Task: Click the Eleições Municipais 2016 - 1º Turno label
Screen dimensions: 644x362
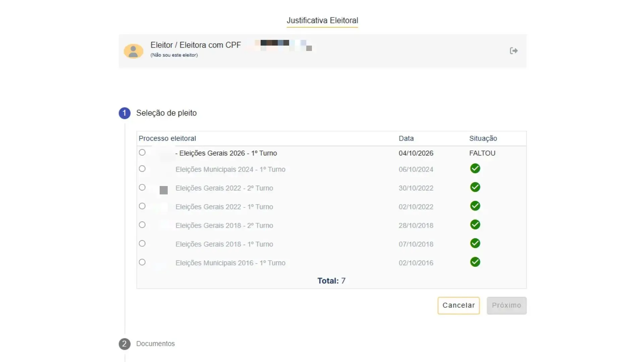Action: tap(230, 263)
